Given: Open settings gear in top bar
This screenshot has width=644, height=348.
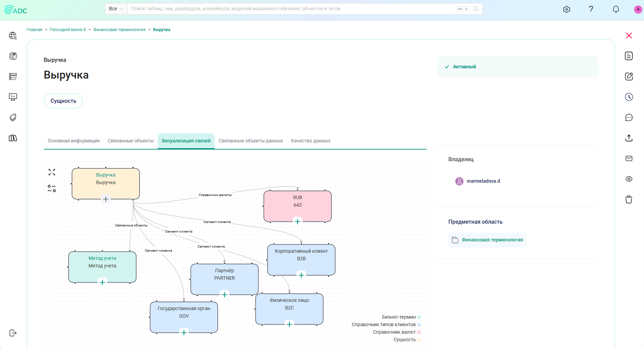Looking at the screenshot, I should tap(567, 9).
